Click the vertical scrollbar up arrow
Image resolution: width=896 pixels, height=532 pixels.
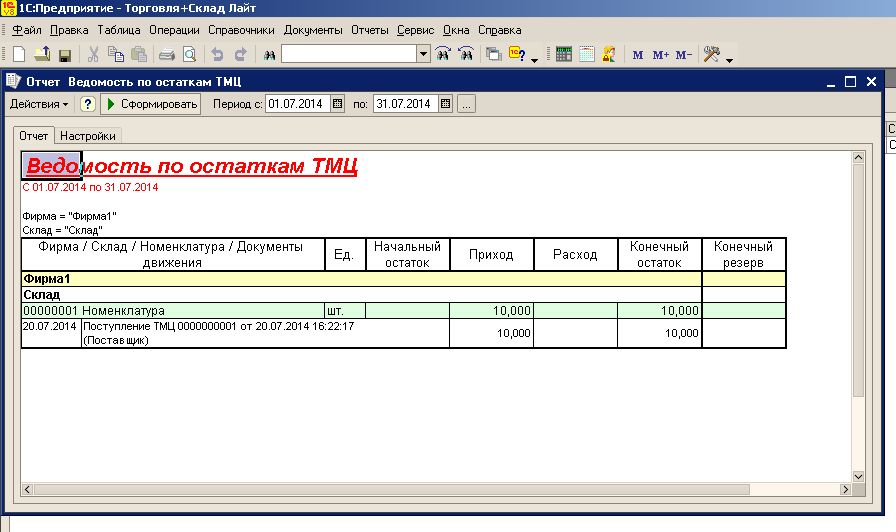(x=858, y=157)
